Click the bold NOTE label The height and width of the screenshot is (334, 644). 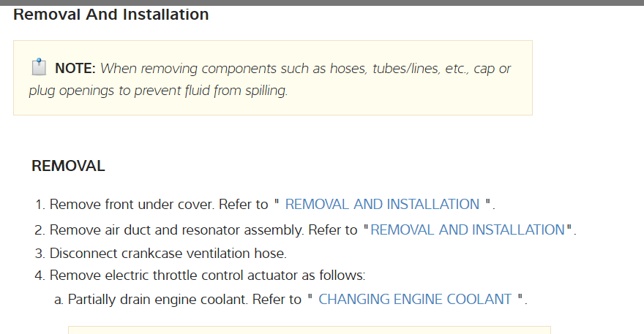pyautogui.click(x=75, y=69)
